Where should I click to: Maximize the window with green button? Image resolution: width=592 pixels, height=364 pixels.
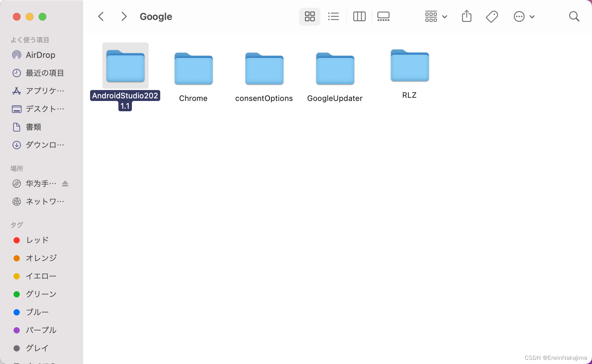pyautogui.click(x=42, y=17)
